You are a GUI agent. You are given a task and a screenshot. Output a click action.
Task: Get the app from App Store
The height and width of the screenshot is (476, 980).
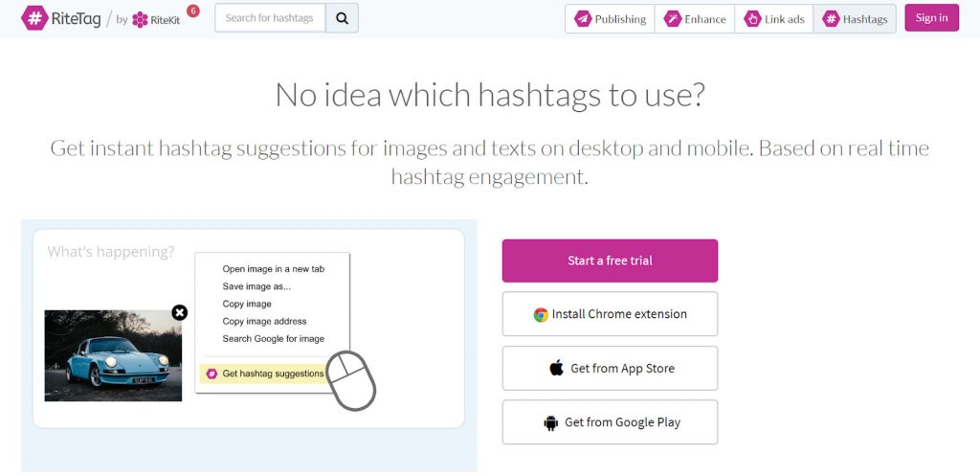tap(610, 369)
